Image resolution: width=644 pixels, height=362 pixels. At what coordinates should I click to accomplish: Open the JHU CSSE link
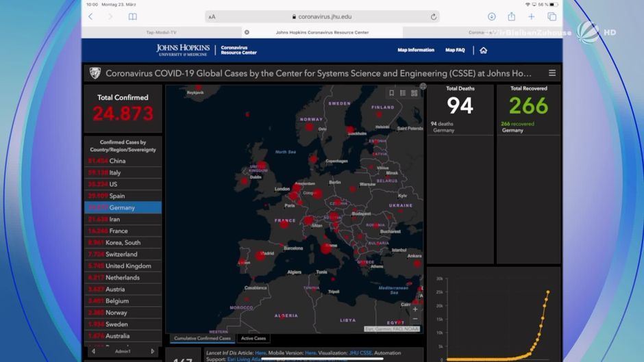tap(360, 352)
